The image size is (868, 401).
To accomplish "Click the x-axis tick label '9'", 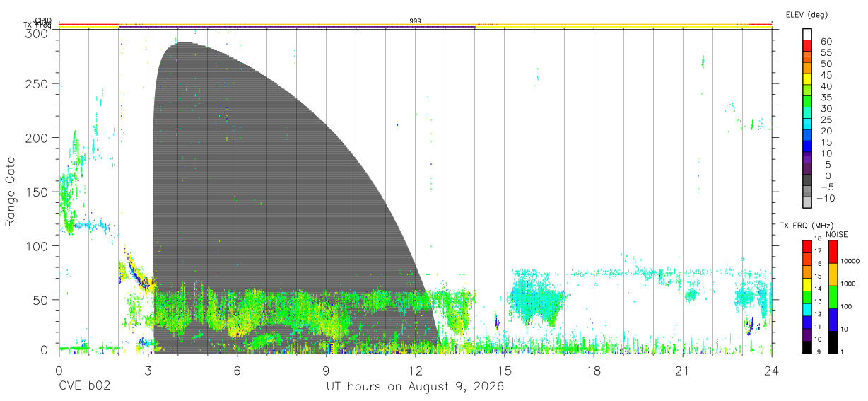I will tap(326, 371).
